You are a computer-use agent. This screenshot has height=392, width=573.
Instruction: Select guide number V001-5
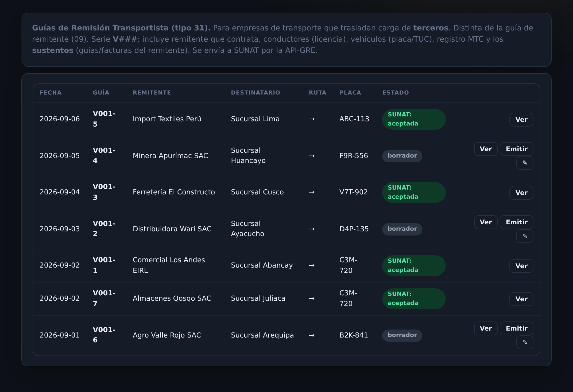(104, 119)
